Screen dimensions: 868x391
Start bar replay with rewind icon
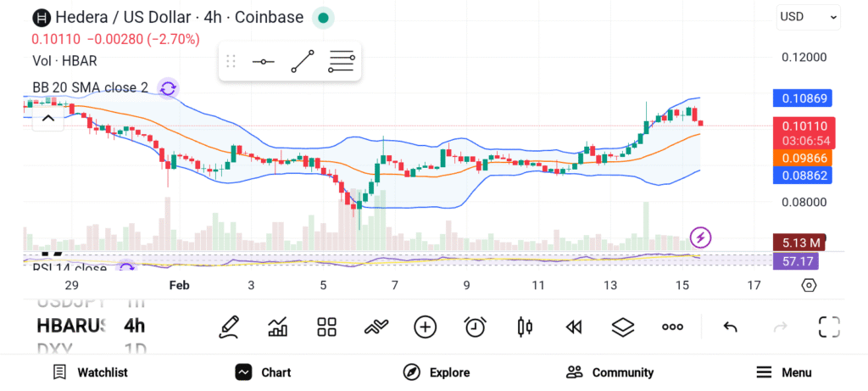point(574,327)
